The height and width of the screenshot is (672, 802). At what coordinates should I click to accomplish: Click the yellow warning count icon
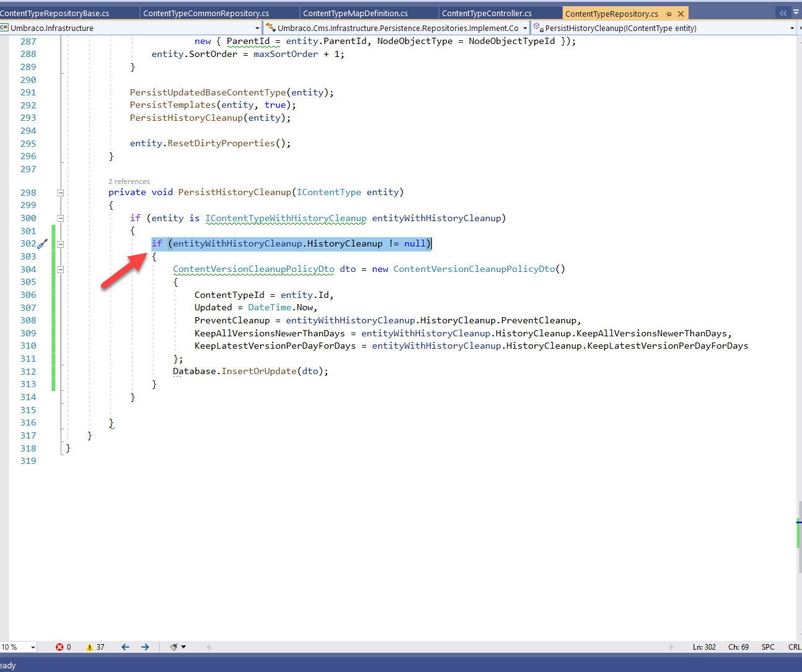[90, 647]
